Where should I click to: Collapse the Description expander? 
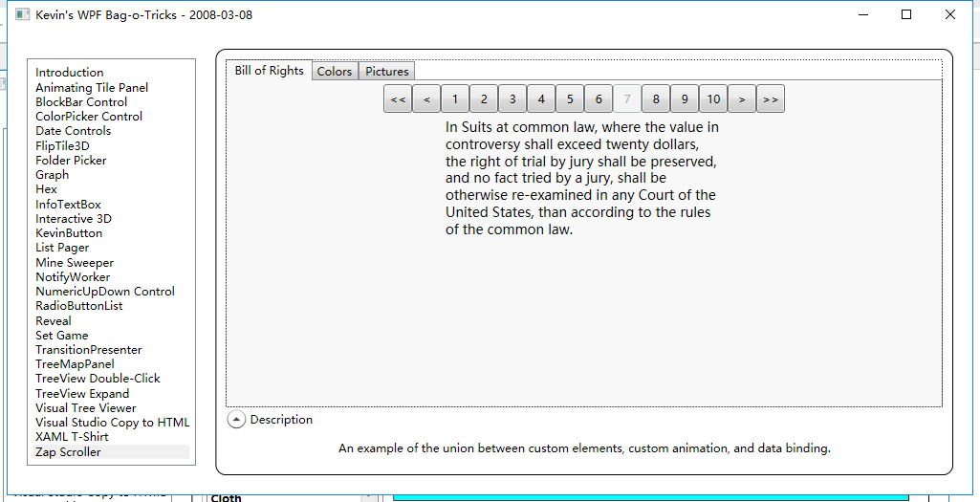tap(236, 420)
